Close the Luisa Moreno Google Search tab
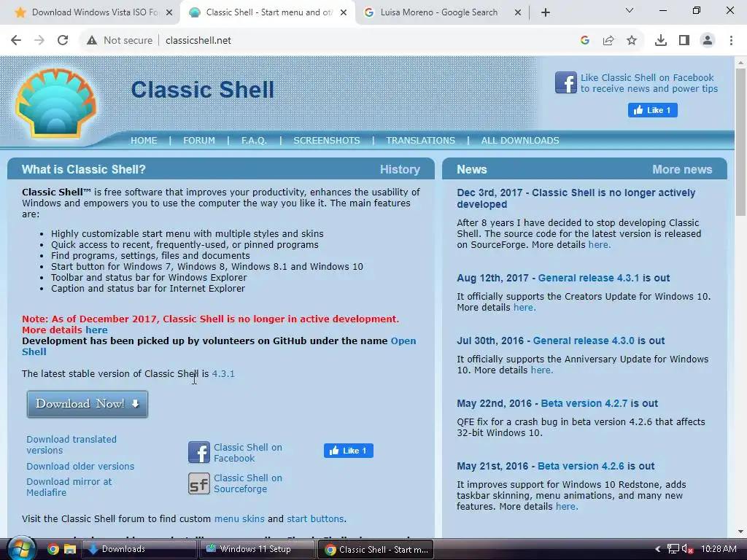The image size is (747, 560). tap(518, 13)
